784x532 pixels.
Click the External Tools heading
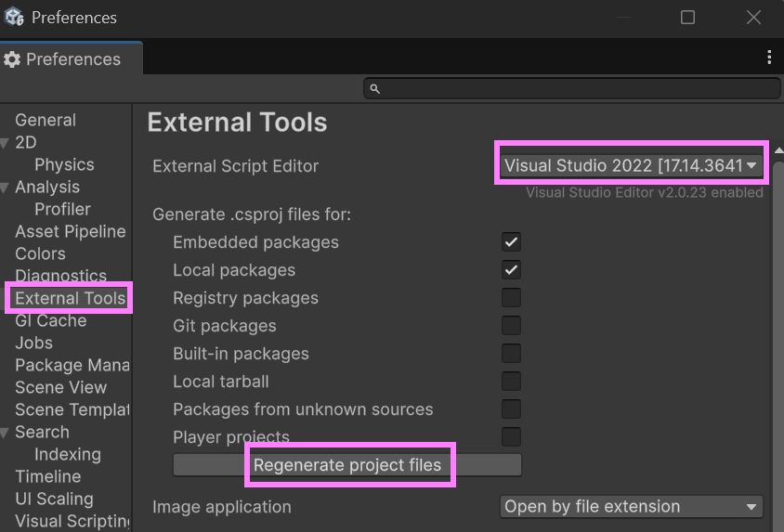pyautogui.click(x=237, y=123)
